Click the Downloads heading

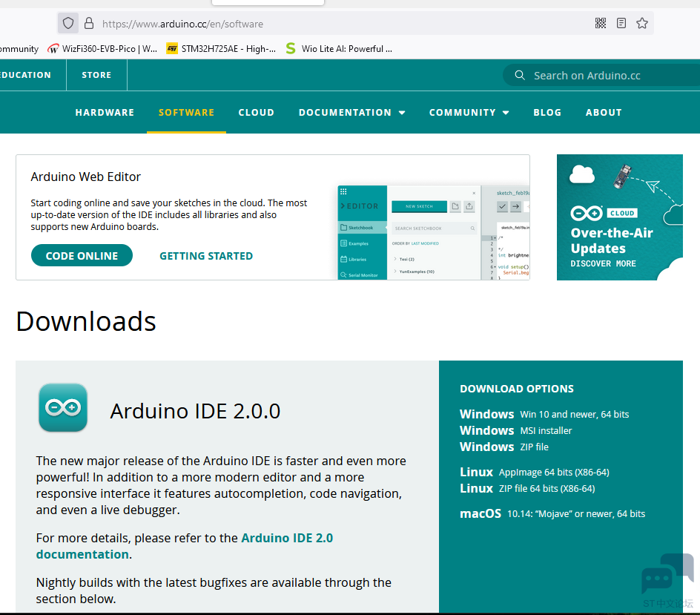click(x=86, y=321)
